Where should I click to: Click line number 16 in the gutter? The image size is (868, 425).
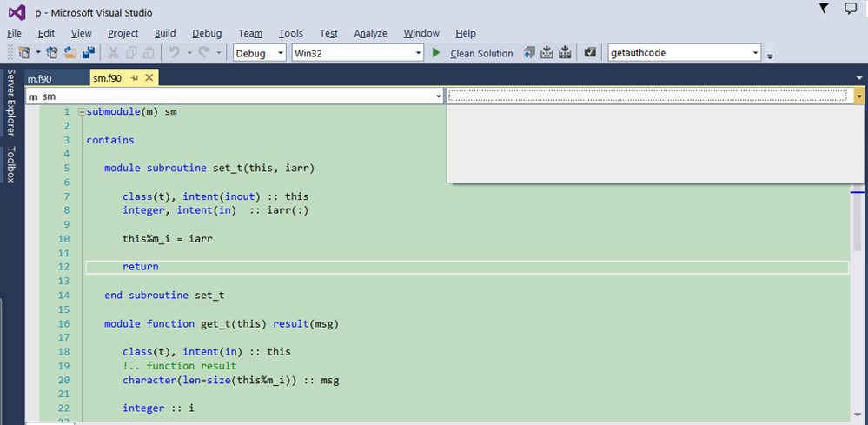pos(63,323)
